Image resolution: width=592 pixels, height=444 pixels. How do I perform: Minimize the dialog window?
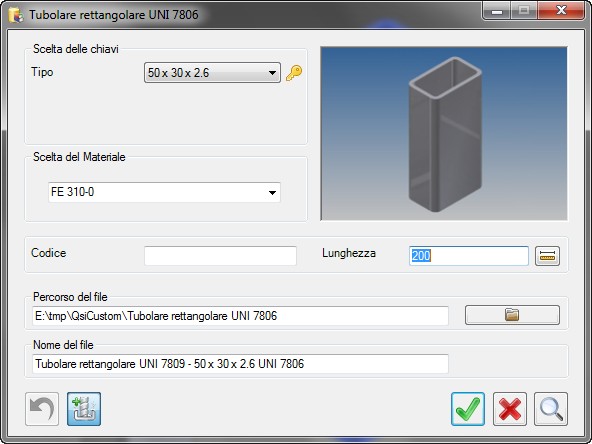(x=497, y=10)
